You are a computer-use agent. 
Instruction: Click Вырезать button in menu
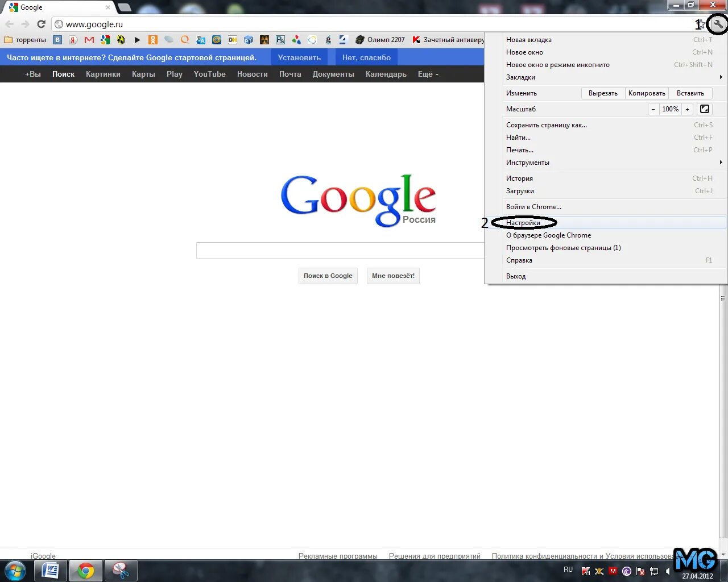(603, 93)
